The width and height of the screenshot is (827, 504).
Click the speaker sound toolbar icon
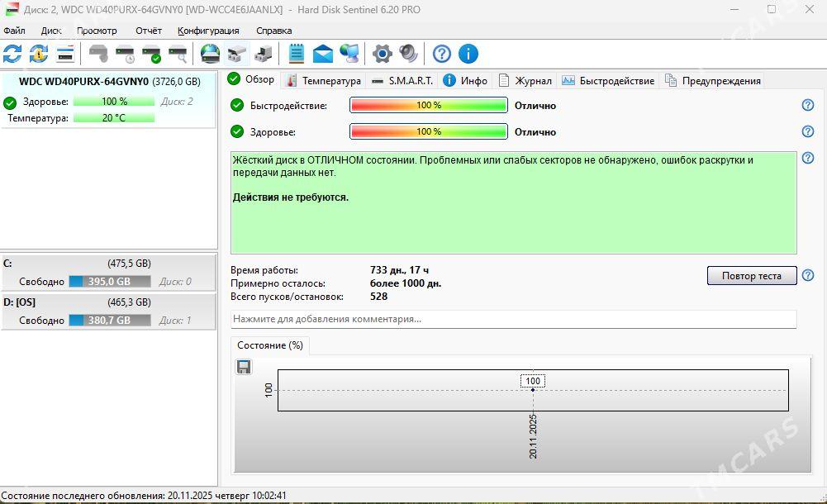coord(409,55)
